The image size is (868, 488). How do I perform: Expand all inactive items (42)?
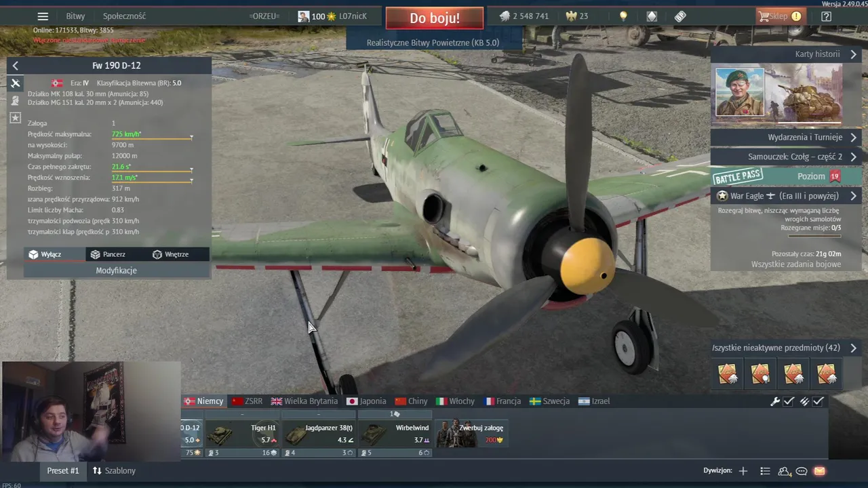click(787, 348)
